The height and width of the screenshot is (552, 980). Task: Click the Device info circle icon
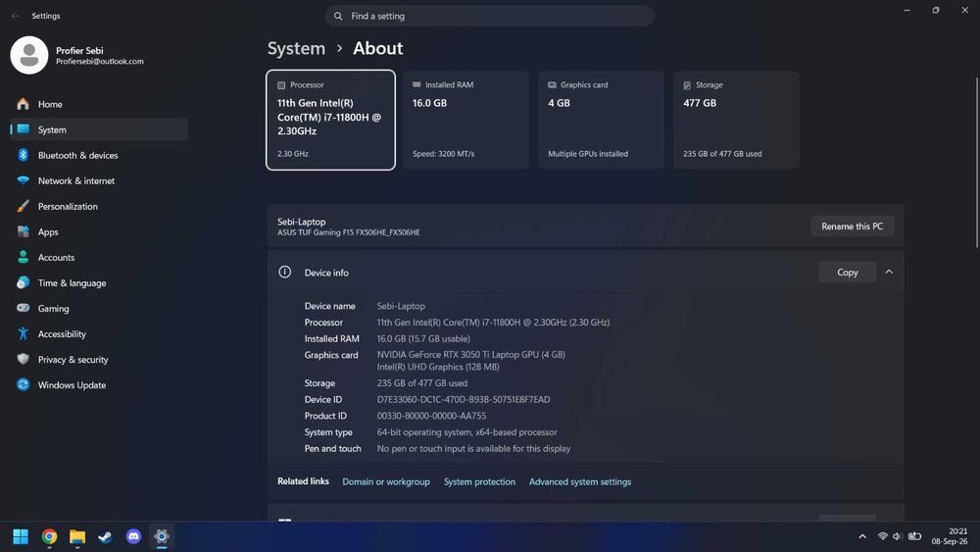click(x=284, y=272)
